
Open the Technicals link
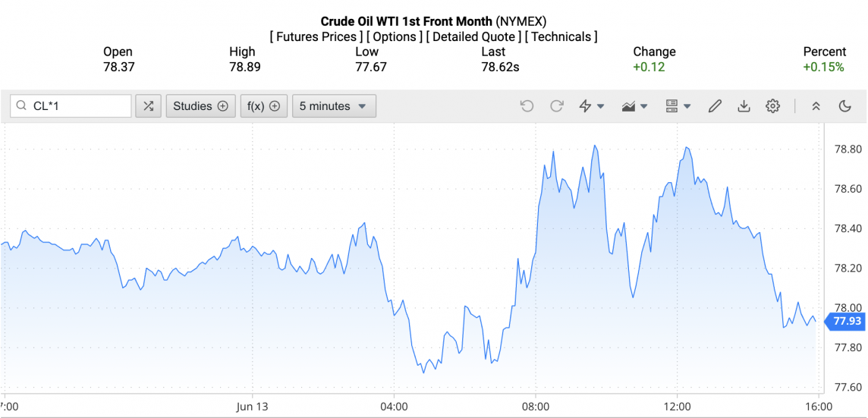point(561,36)
